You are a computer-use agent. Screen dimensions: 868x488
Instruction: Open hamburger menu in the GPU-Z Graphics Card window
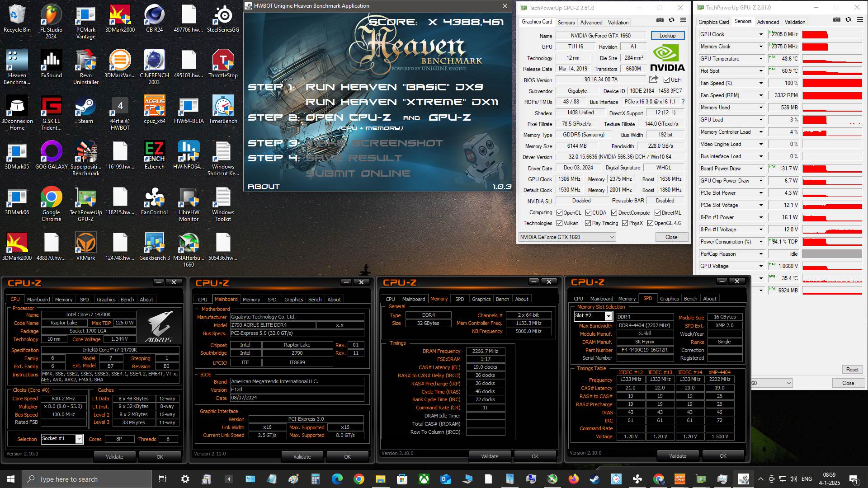click(x=684, y=20)
